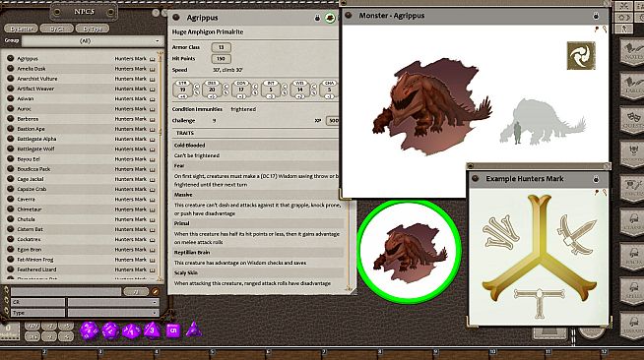Toggle the lock on the Agrippus NPC sheet
Image resolution: width=644 pixels, height=360 pixels.
pos(317,18)
